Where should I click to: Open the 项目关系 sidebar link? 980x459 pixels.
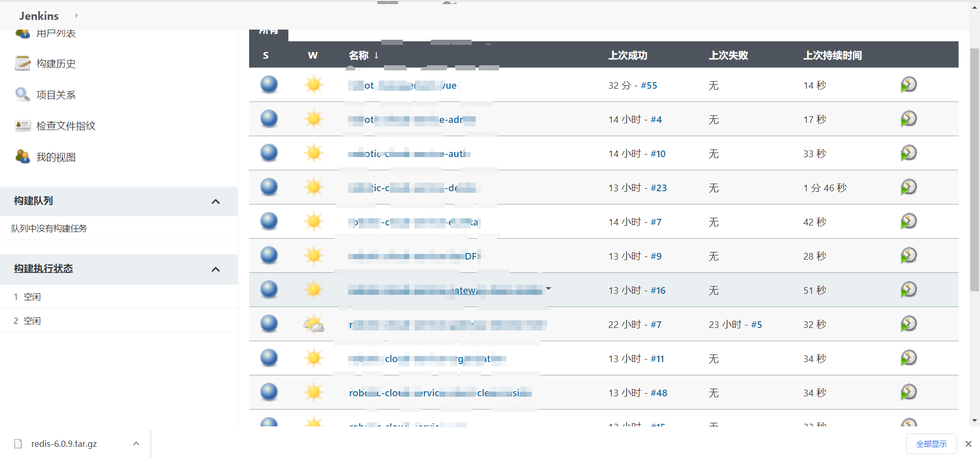point(56,95)
